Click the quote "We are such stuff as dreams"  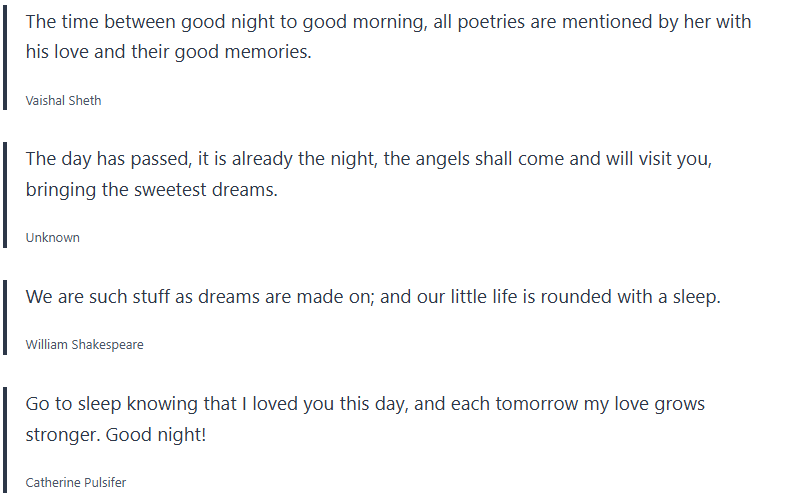coord(372,297)
